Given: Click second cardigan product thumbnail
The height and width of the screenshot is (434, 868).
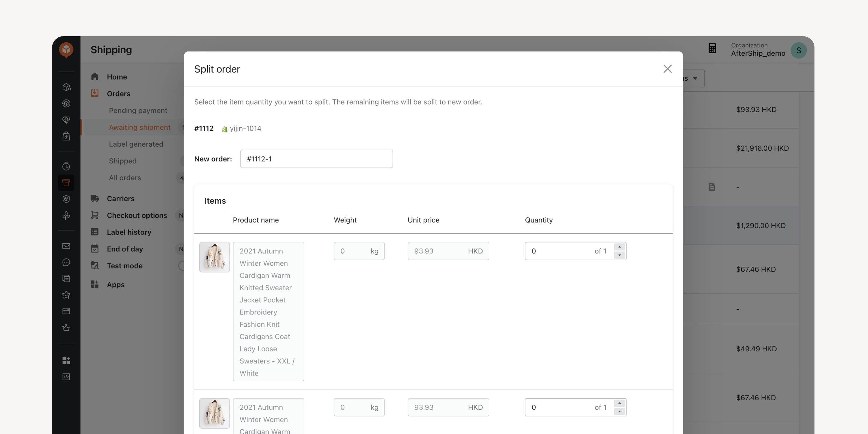Looking at the screenshot, I should tap(214, 413).
